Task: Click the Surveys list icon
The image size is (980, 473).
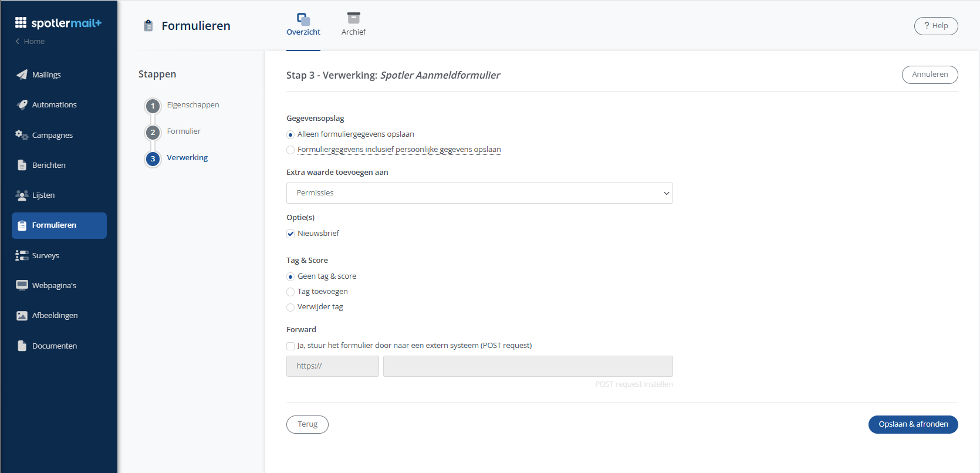Action: pyautogui.click(x=22, y=255)
